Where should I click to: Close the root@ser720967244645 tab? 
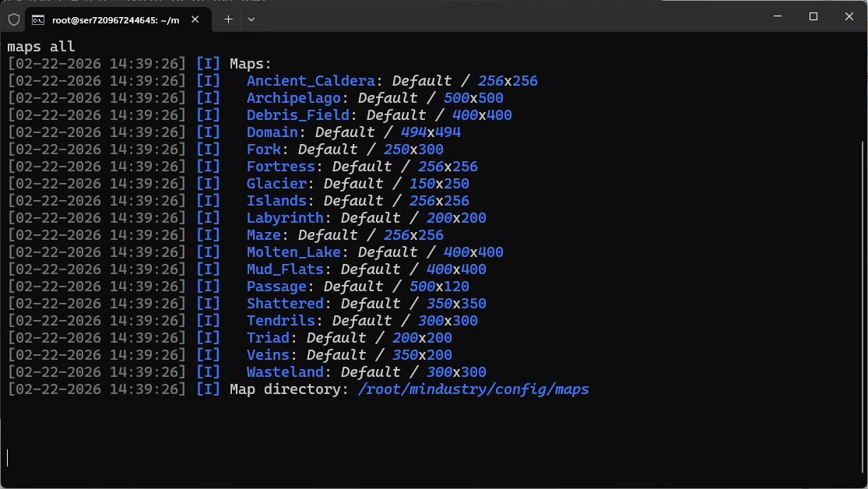197,19
